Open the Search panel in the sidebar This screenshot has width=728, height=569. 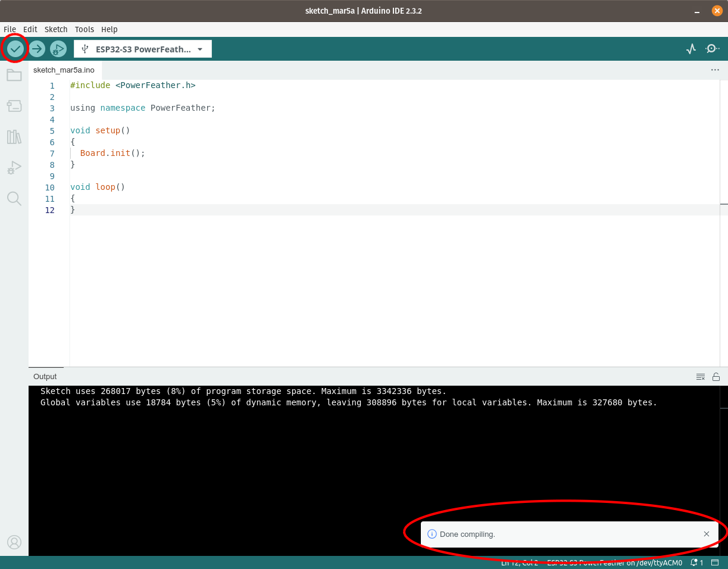(14, 198)
